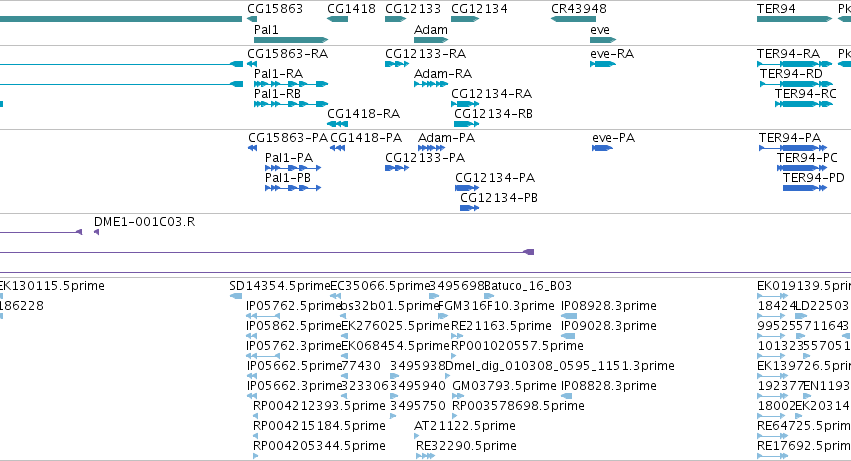Open the EC35066.5prime EST label
The width and height of the screenshot is (851, 461).
pos(380,286)
